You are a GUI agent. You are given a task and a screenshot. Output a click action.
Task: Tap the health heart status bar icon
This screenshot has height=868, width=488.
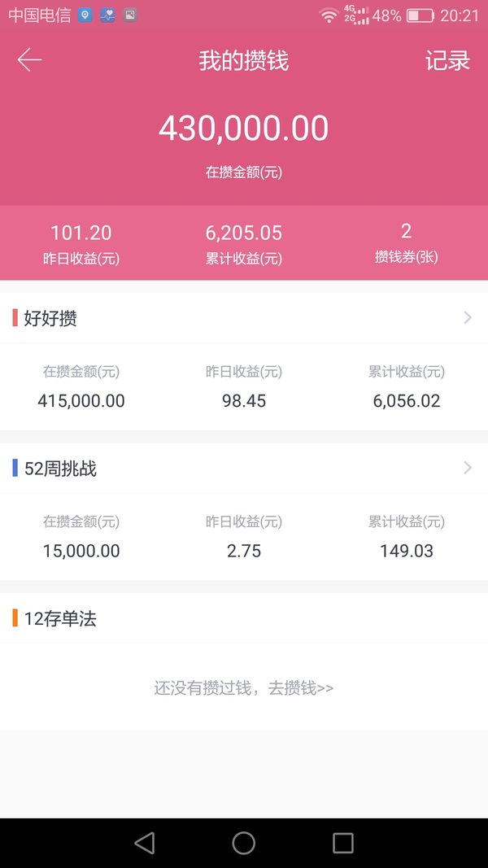[x=107, y=15]
